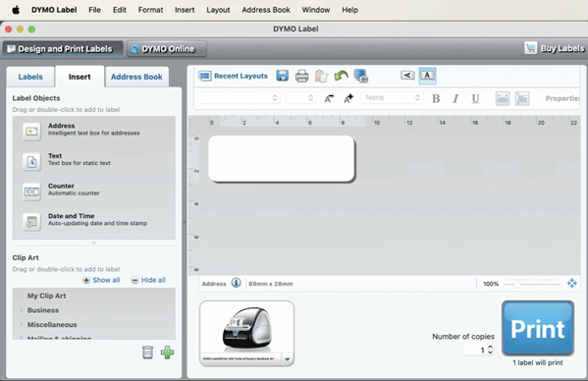
Task: Toggle the text properties A button
Action: [427, 76]
